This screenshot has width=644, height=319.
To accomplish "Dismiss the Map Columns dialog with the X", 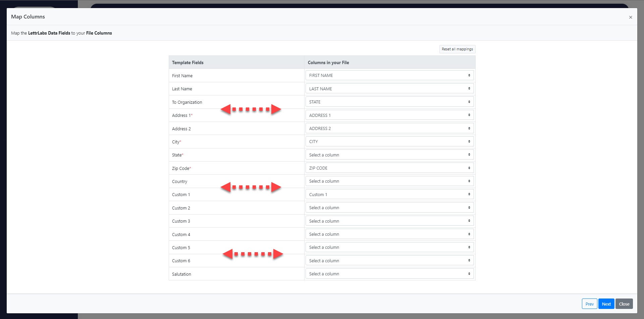I will 631,17.
